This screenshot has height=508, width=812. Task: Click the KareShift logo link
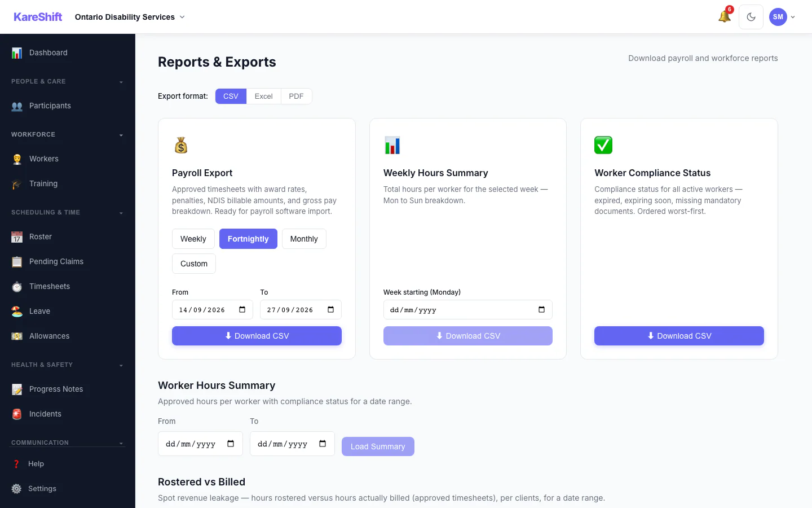pyautogui.click(x=38, y=17)
